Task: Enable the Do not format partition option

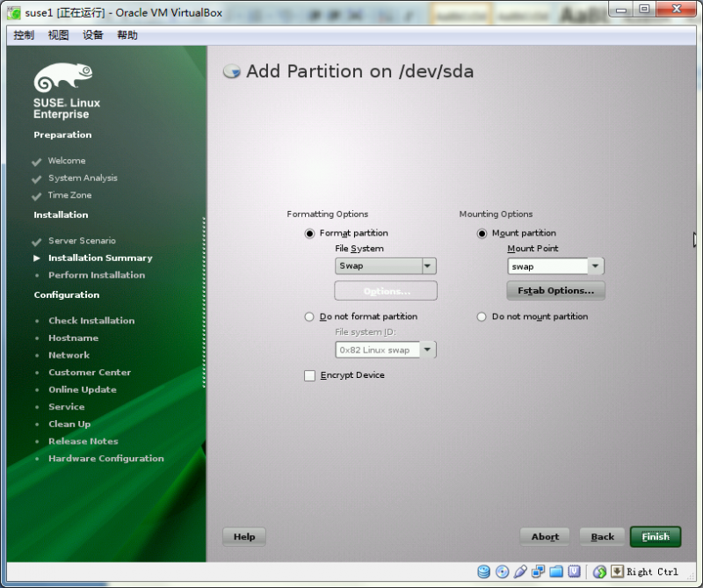Action: point(309,316)
